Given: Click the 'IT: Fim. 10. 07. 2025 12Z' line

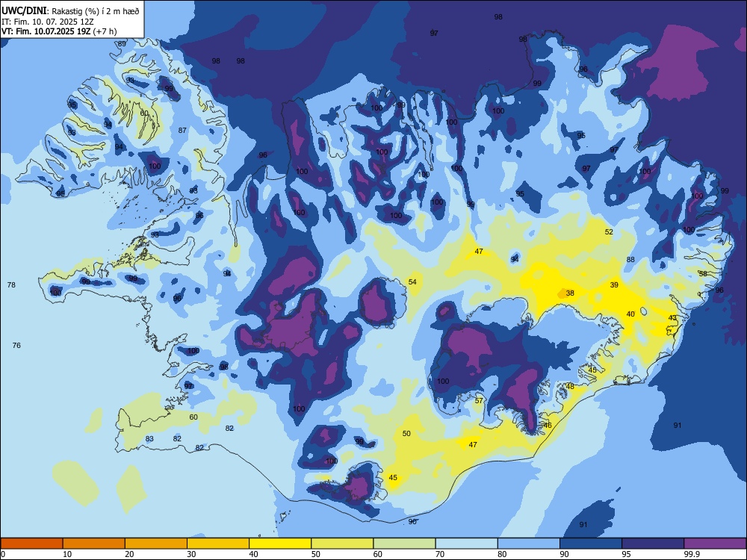Looking at the screenshot, I should (x=48, y=22).
